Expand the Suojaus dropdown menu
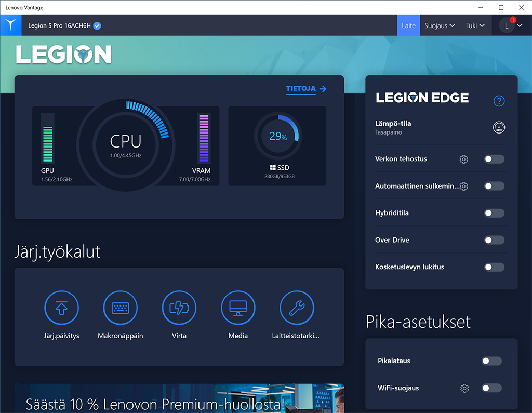 tap(440, 25)
